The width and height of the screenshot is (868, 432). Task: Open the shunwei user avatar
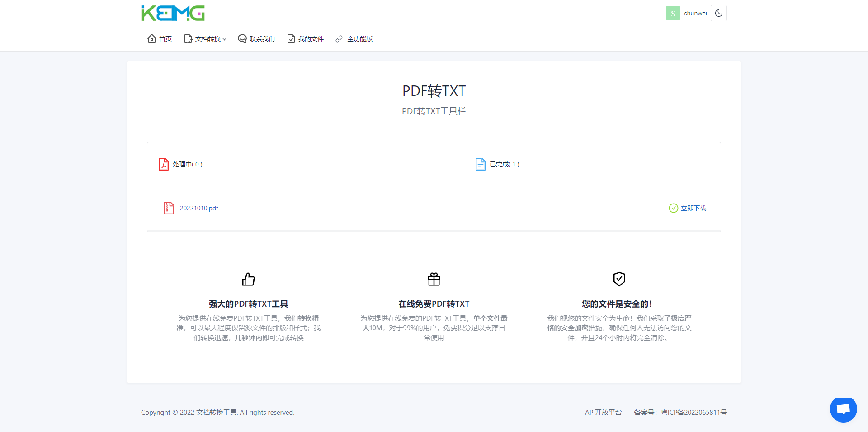click(x=673, y=13)
